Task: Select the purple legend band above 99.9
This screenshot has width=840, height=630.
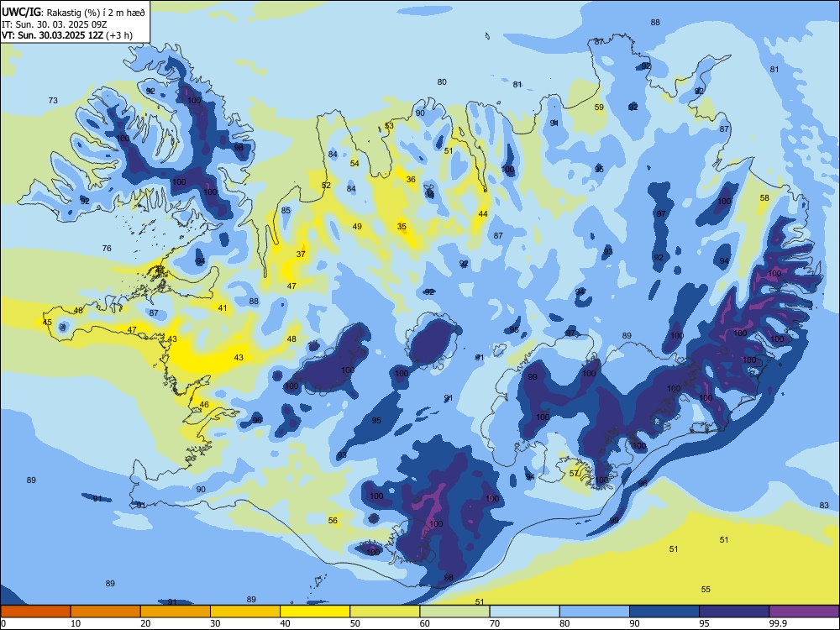Action: 804,612
